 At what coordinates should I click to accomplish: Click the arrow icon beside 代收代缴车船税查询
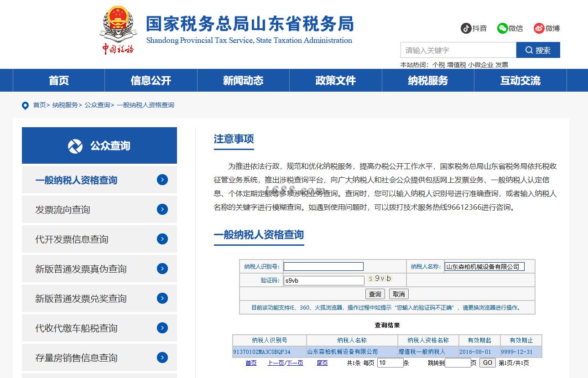point(162,328)
